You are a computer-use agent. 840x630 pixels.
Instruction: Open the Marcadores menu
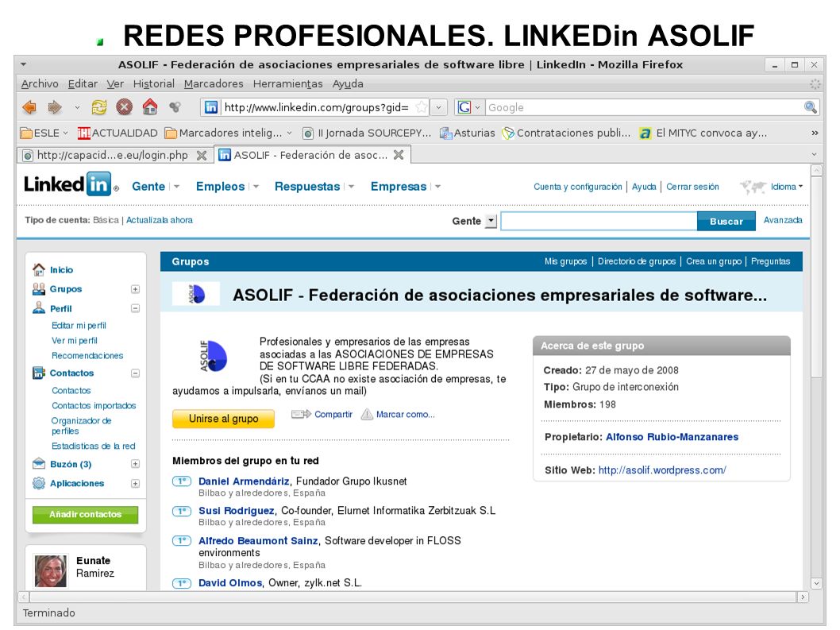click(x=214, y=83)
